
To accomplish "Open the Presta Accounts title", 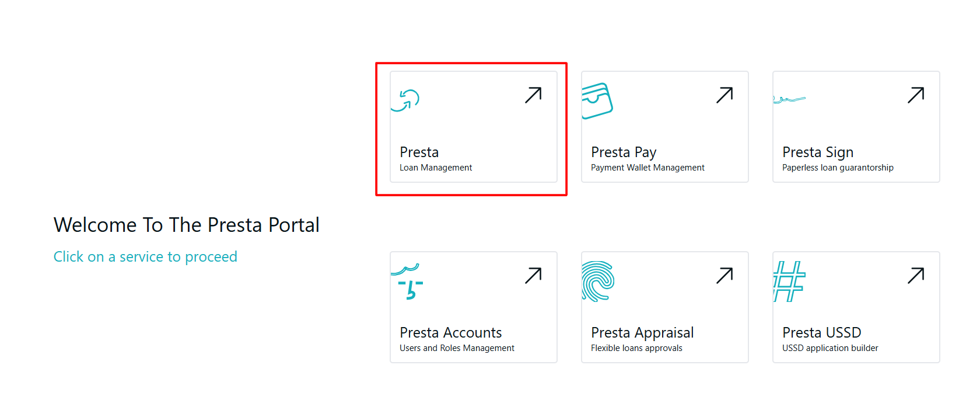I will tap(450, 333).
